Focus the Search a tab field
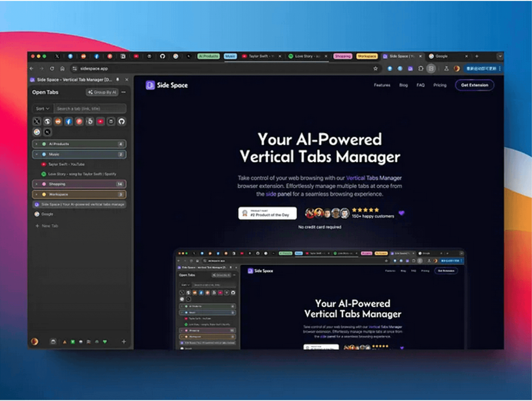The image size is (532, 401). [x=90, y=108]
